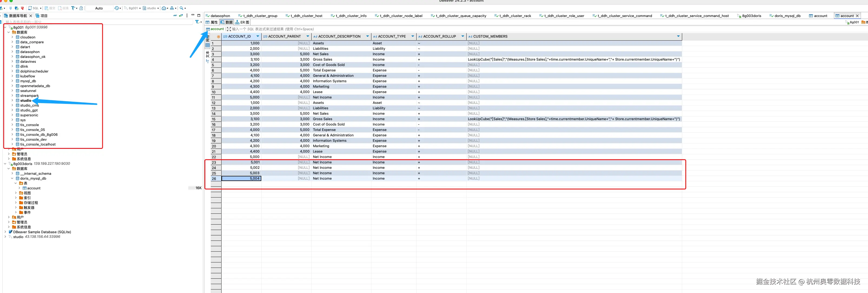
Task: Click the dashboard gauge icon in toolbar
Action: click(164, 8)
